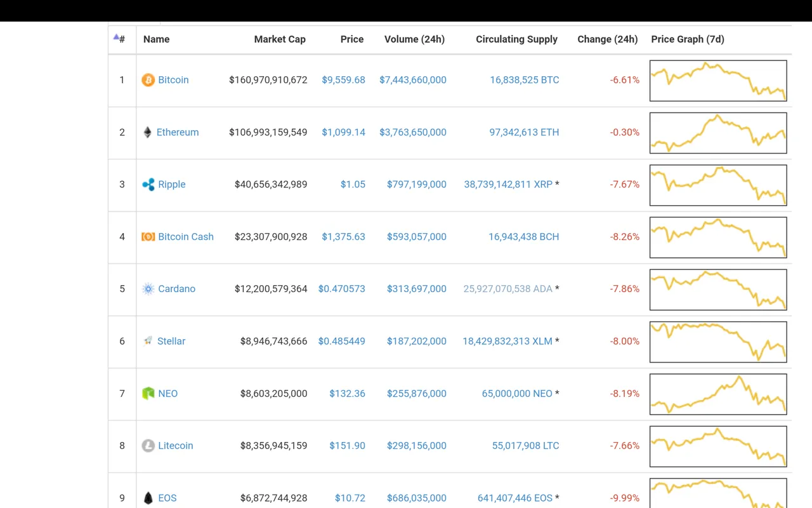Sort the table by rank number column
This screenshot has height=508, width=812.
[x=119, y=39]
